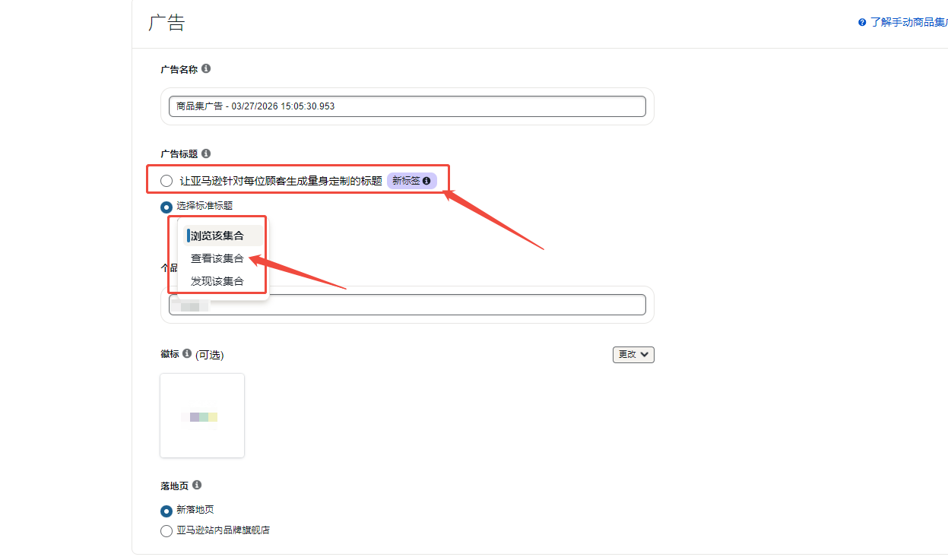Choose the 新落地页 radio option
Screen dimensions: 948x560
(x=166, y=511)
